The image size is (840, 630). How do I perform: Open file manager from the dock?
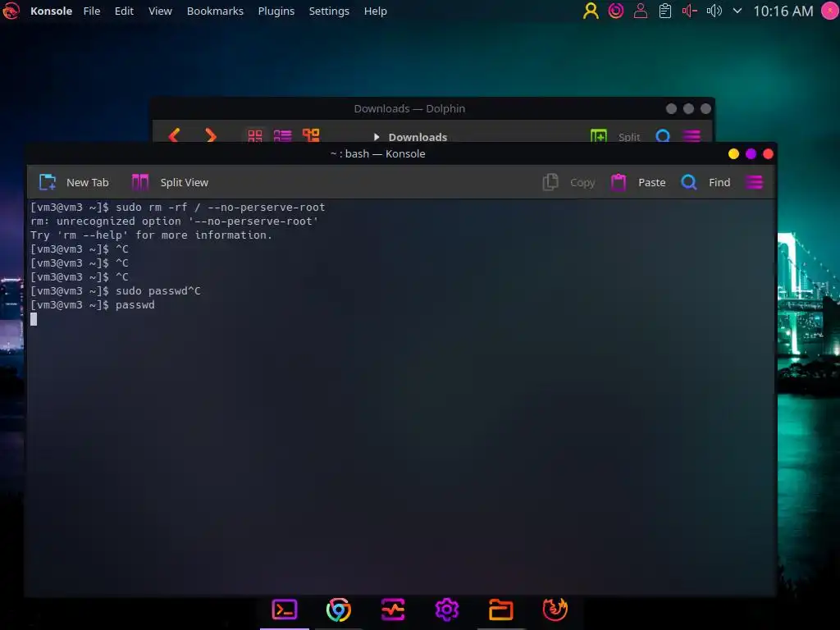(x=501, y=609)
